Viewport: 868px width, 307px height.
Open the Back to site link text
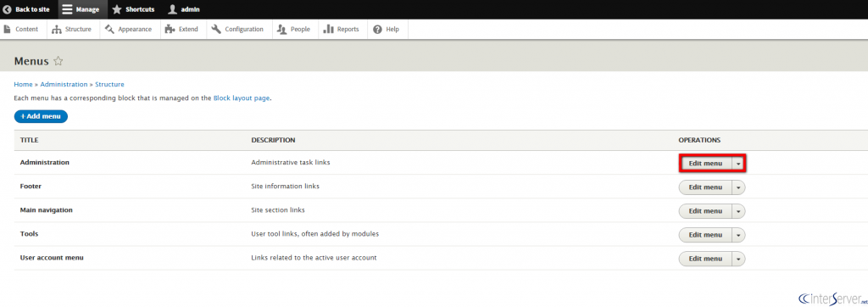click(32, 9)
